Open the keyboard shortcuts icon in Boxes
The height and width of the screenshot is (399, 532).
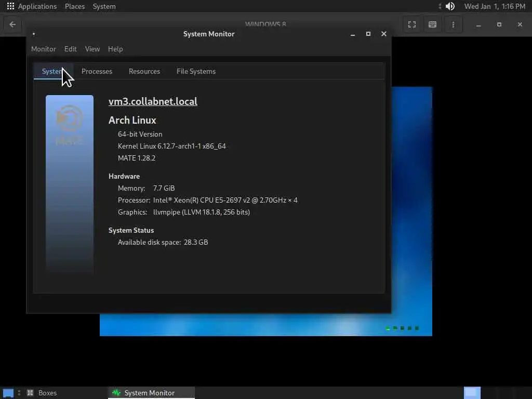pos(432,24)
